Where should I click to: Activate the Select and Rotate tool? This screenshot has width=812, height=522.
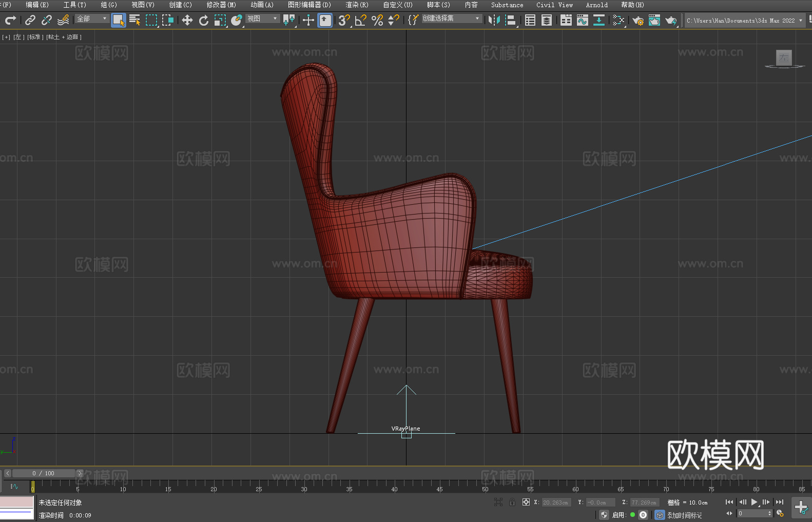pyautogui.click(x=204, y=20)
